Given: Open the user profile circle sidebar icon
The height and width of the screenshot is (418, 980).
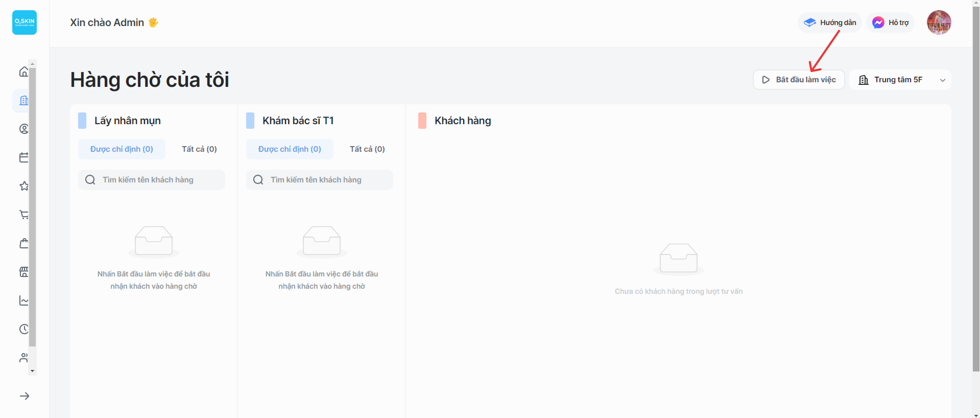Looking at the screenshot, I should click(23, 129).
